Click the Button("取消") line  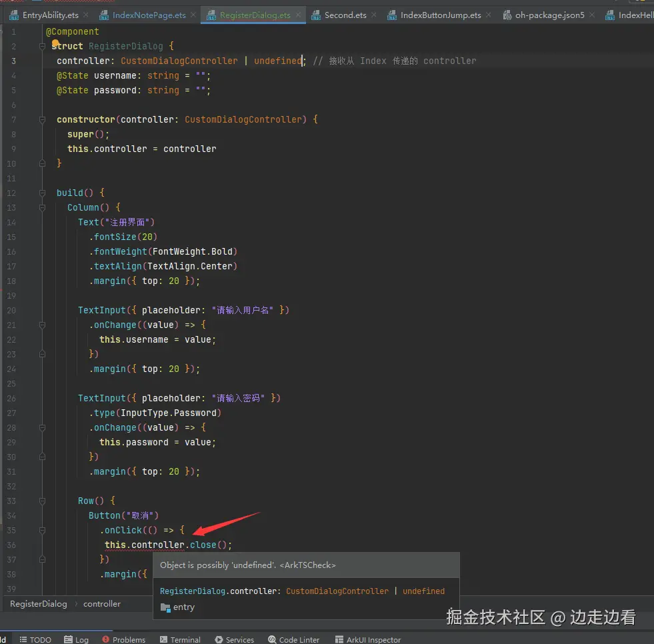(x=123, y=515)
